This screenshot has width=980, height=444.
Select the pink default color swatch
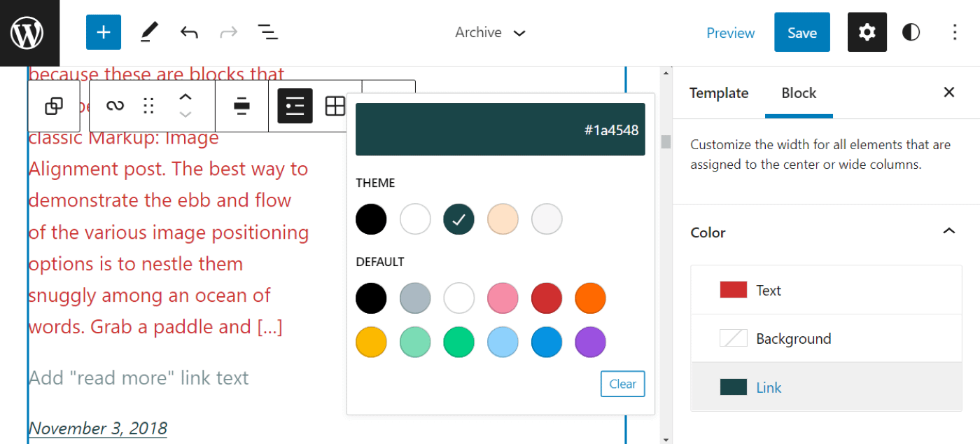click(x=503, y=298)
